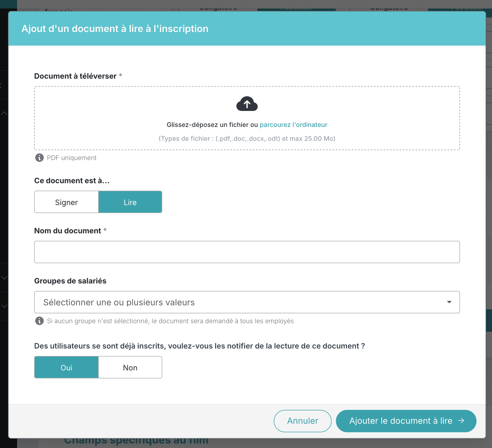Image resolution: width=492 pixels, height=448 pixels.
Task: Click Ajouter le document à lire button
Action: point(406,421)
